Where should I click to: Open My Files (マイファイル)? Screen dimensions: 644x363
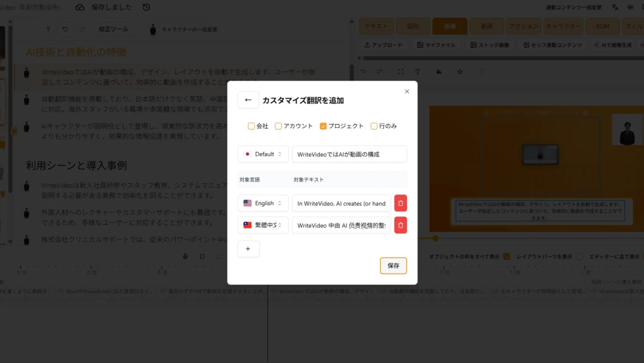pyautogui.click(x=436, y=45)
